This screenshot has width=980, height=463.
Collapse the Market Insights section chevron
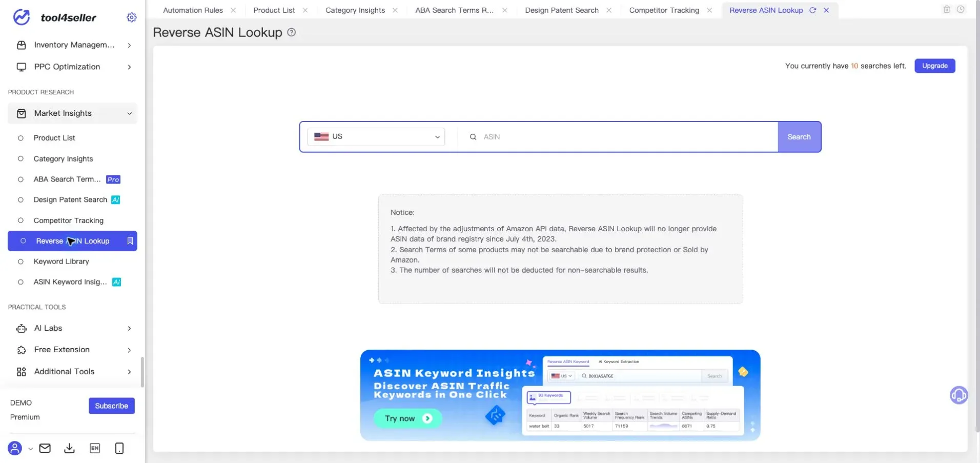tap(129, 113)
